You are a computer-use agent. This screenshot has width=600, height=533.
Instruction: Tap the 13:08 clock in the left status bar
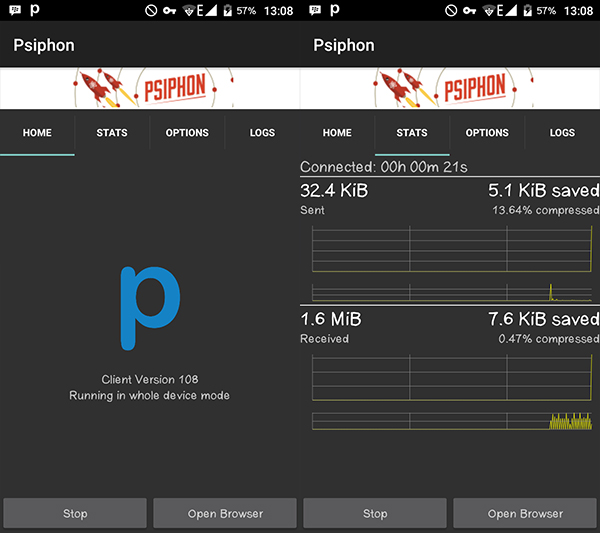click(x=278, y=11)
